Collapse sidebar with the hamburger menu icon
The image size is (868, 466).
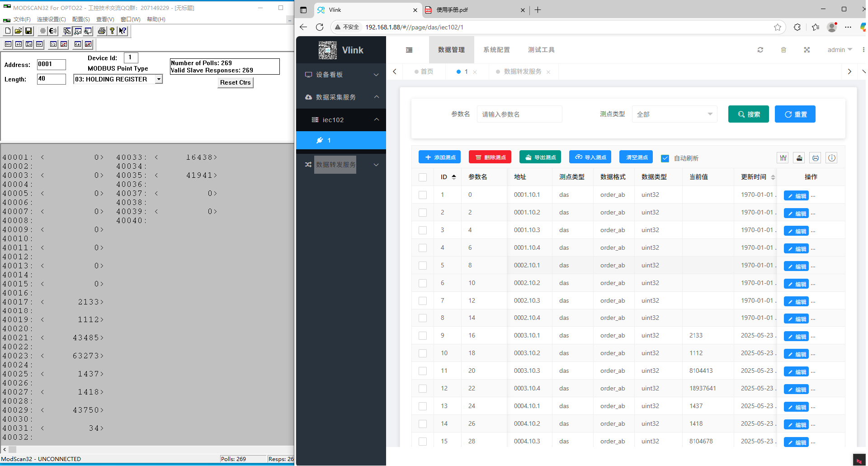(409, 50)
